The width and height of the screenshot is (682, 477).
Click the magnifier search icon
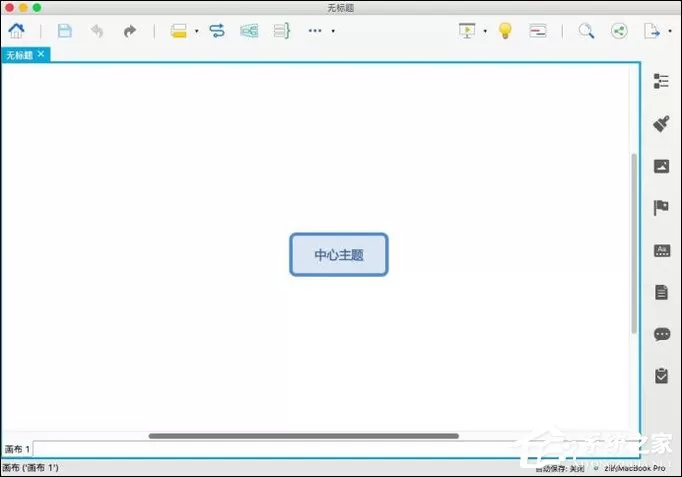(x=586, y=31)
